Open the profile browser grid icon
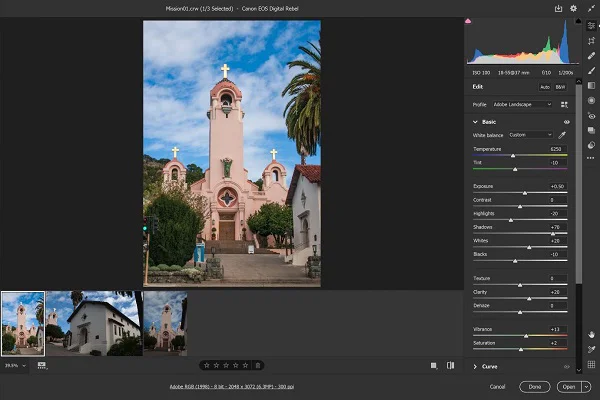 pos(564,104)
